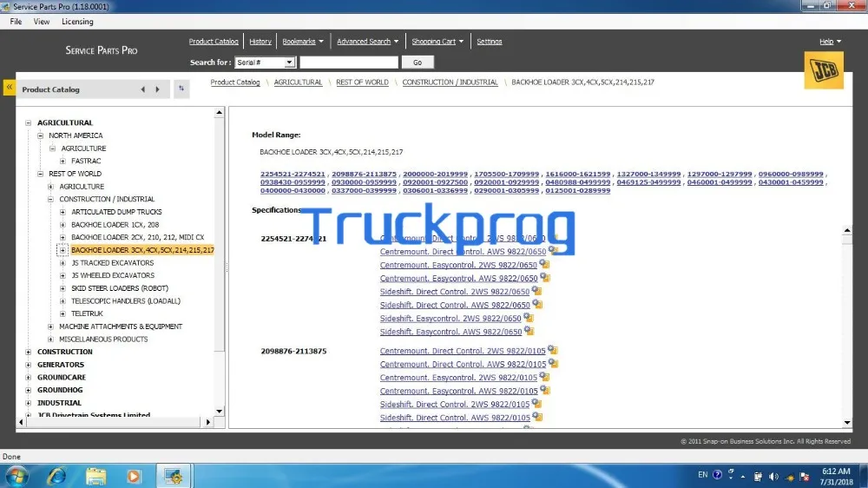Open the File menu
This screenshot has height=488, width=868.
click(16, 22)
